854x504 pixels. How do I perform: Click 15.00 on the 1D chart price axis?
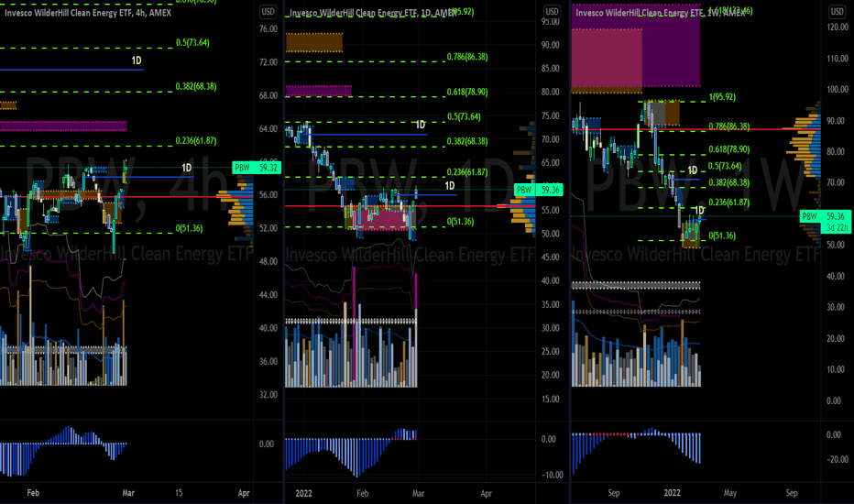pyautogui.click(x=551, y=399)
